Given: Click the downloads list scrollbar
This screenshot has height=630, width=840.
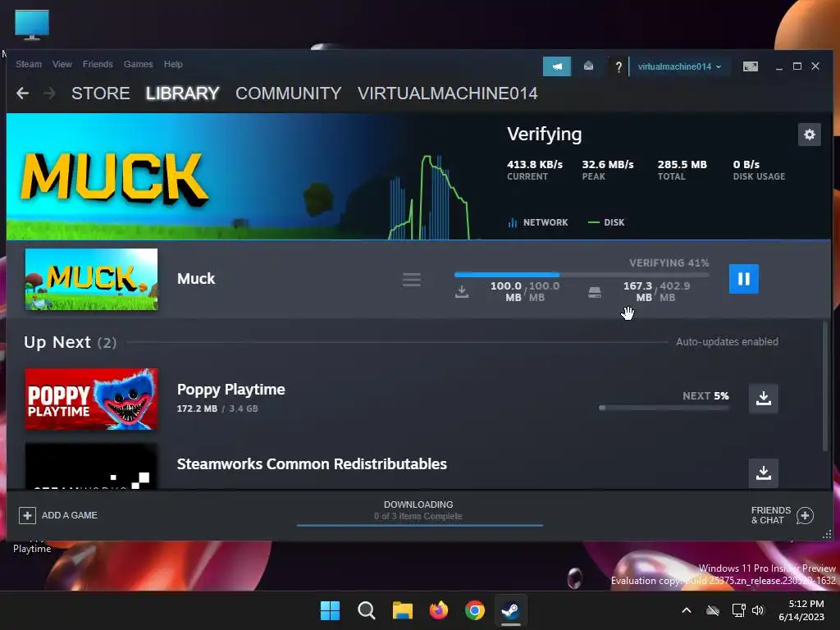Looking at the screenshot, I should (825, 386).
